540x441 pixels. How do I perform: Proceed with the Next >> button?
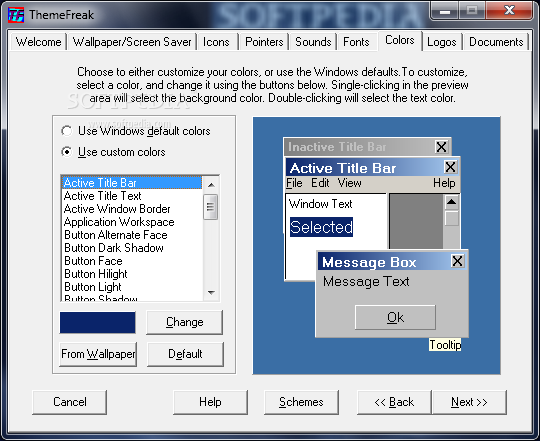tap(469, 402)
